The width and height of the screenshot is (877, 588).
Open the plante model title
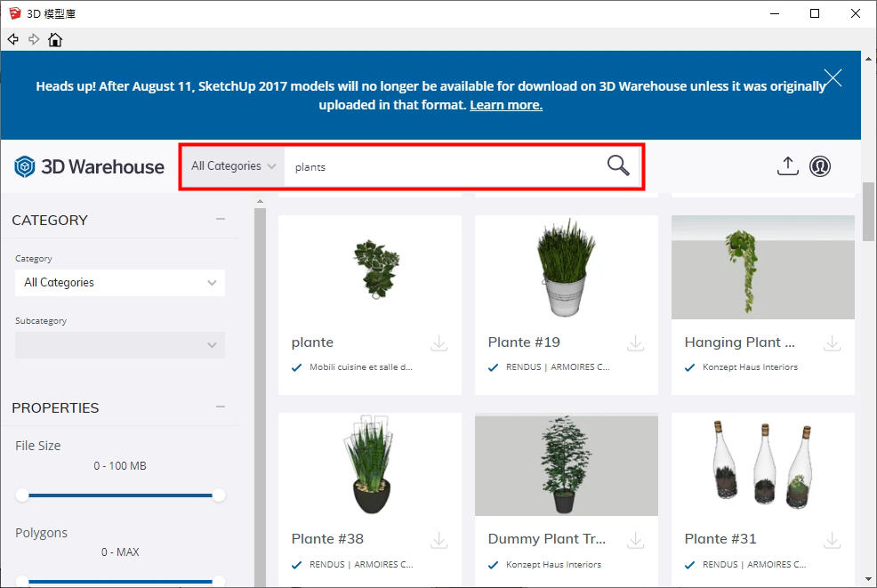pyautogui.click(x=312, y=342)
